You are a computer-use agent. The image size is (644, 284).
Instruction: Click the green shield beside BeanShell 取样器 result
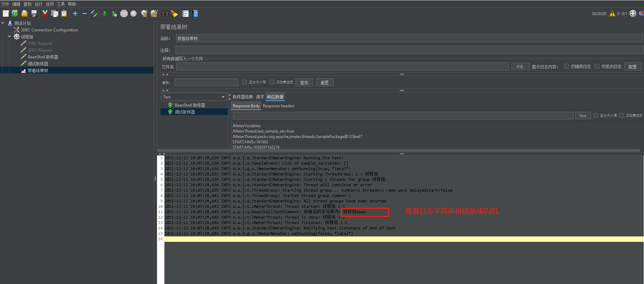170,105
